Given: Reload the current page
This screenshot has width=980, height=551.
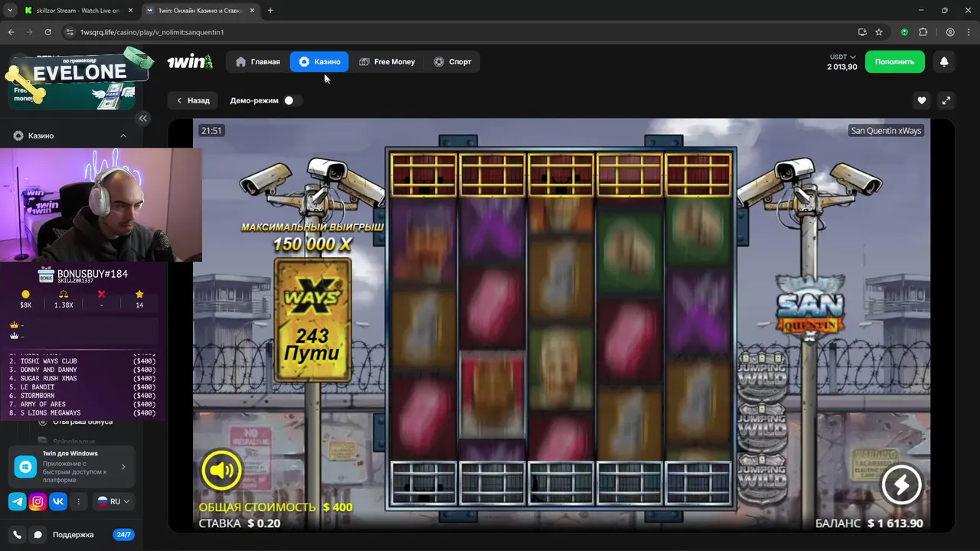Looking at the screenshot, I should [47, 32].
